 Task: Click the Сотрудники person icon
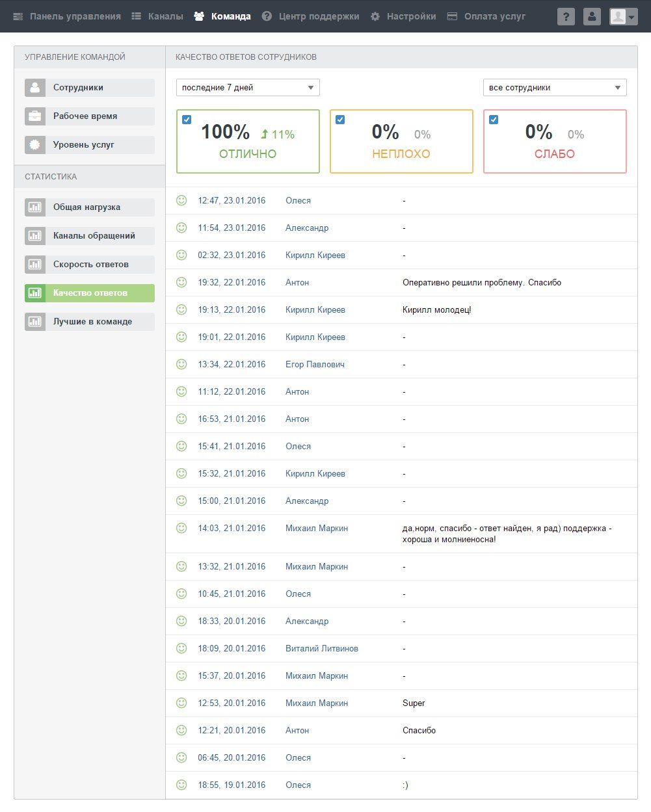(35, 88)
